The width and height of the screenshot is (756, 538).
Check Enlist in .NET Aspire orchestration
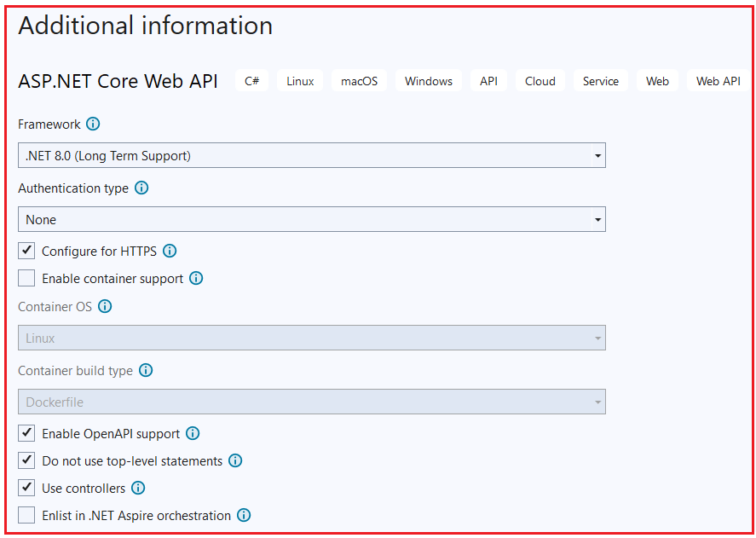pos(26,515)
